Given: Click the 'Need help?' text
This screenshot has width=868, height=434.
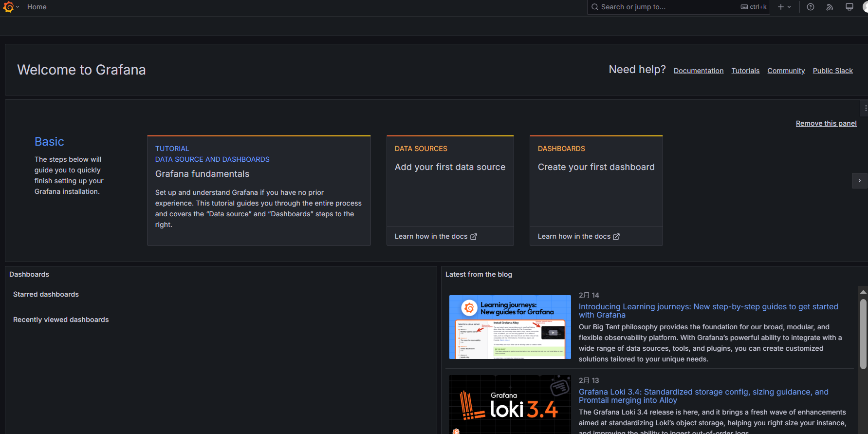Looking at the screenshot, I should 637,70.
